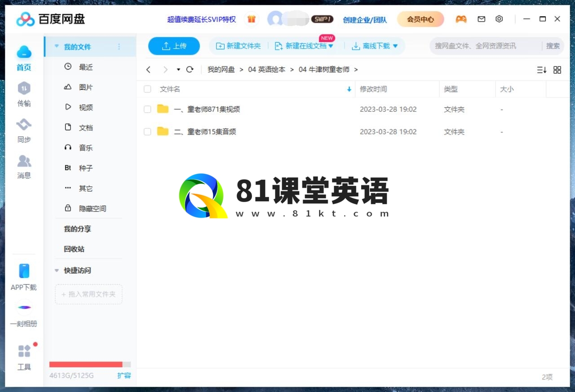Click the 拖入常用文件夹 drop box
The height and width of the screenshot is (392, 575).
pyautogui.click(x=88, y=294)
